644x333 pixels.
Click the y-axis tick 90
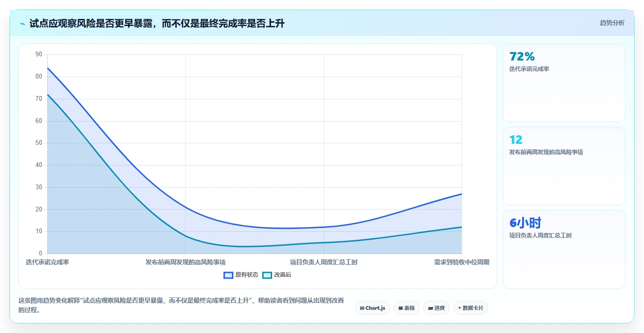tap(39, 54)
